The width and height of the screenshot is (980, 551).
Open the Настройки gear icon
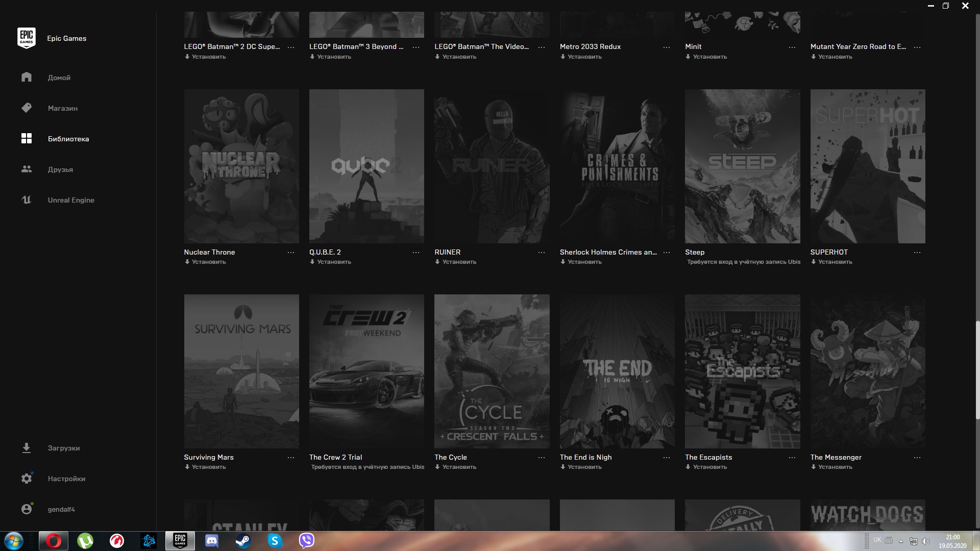(x=27, y=479)
